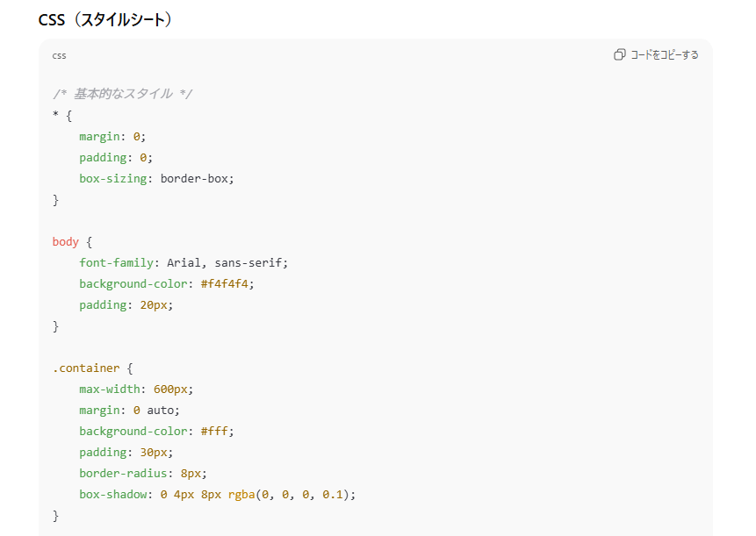Click the コードをコピーする button label

[x=665, y=55]
